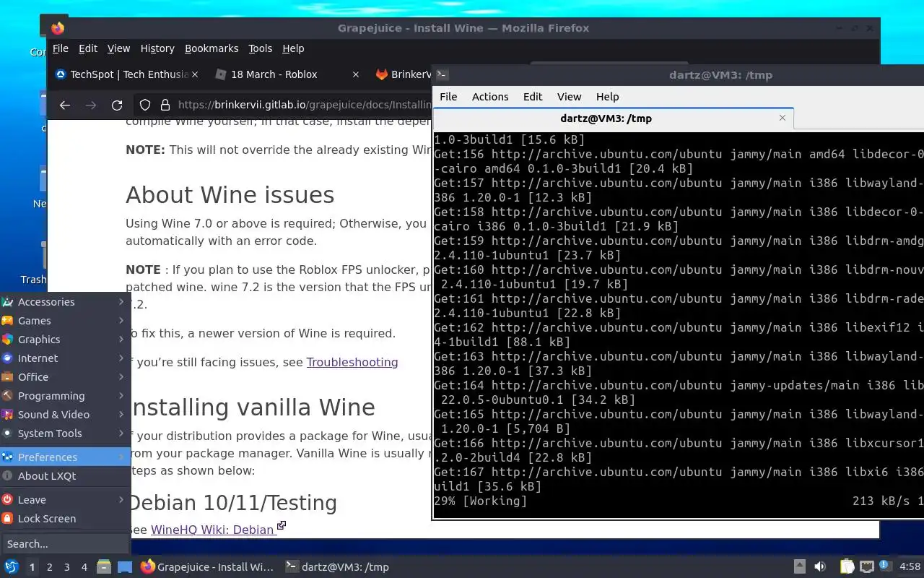Open About LXQt menu entry

click(x=65, y=476)
